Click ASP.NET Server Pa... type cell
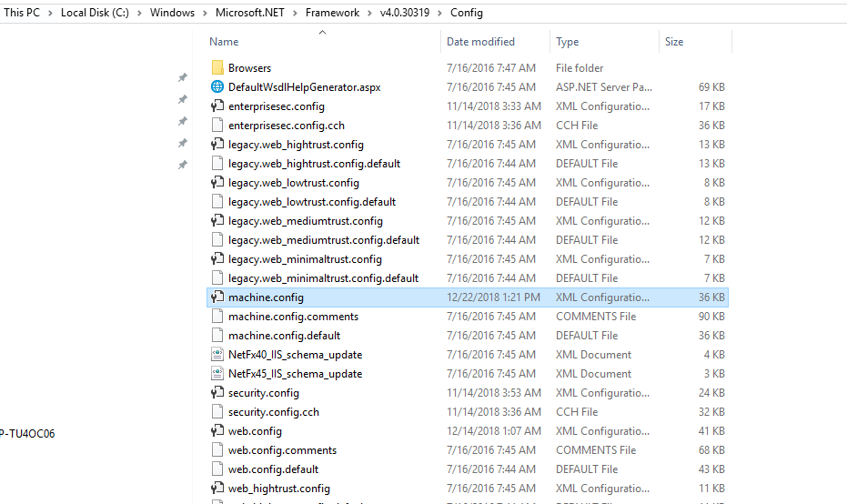Image resolution: width=847 pixels, height=504 pixels. [604, 87]
